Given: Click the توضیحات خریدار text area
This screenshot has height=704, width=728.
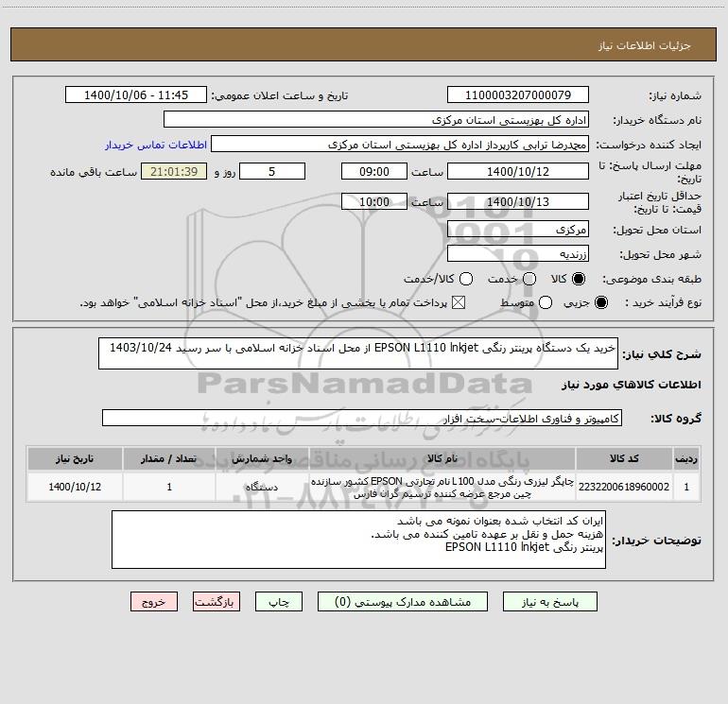Looking at the screenshot, I should 358,540.
